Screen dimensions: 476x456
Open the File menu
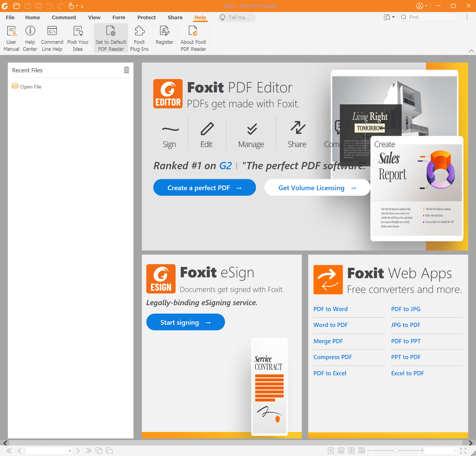coord(10,17)
